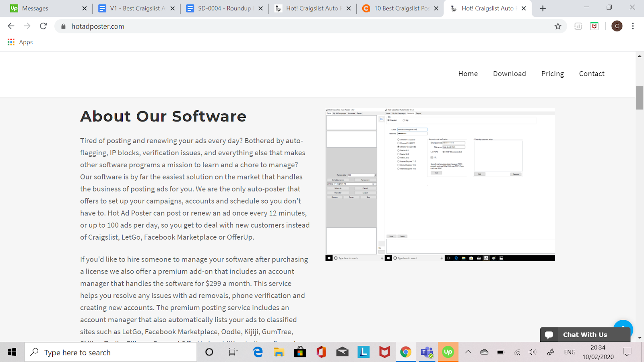Check battery status tray icon

(x=500, y=352)
